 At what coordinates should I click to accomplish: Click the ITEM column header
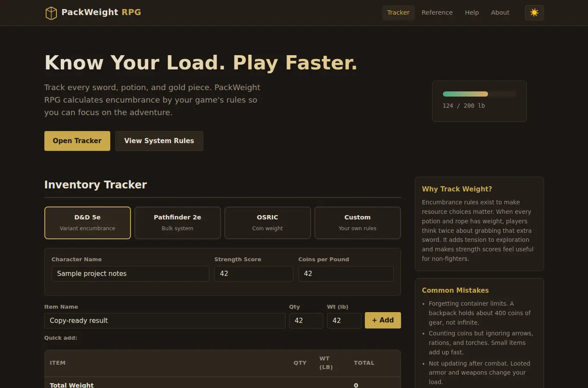[58, 363]
